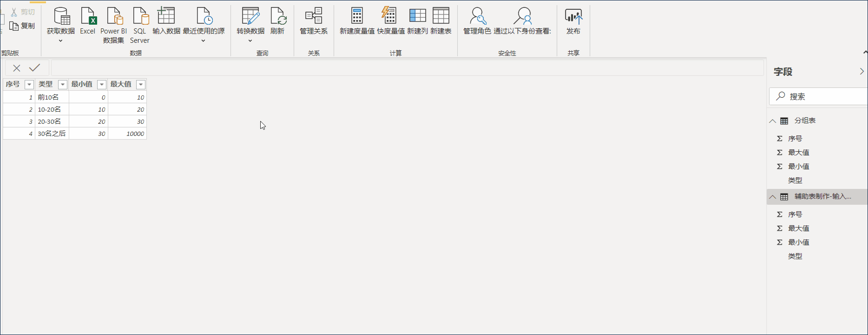The image size is (868, 335).
Task: Click the Excel data source icon
Action: coord(88,16)
